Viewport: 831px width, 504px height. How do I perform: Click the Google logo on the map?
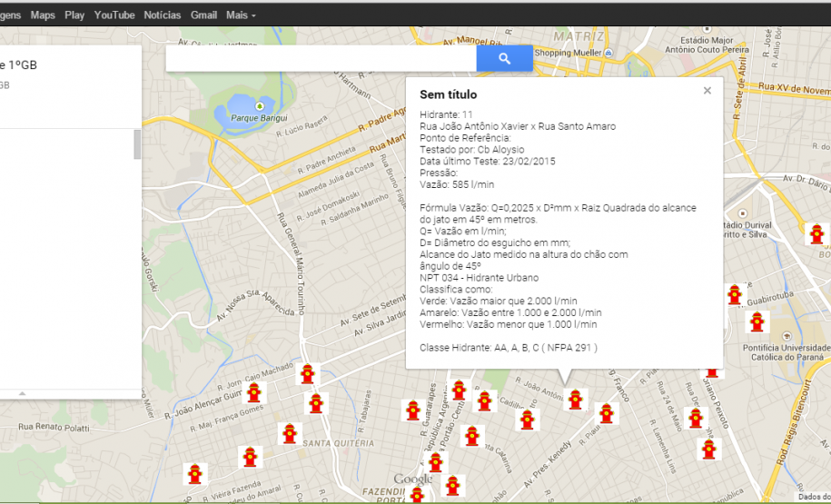(413, 479)
